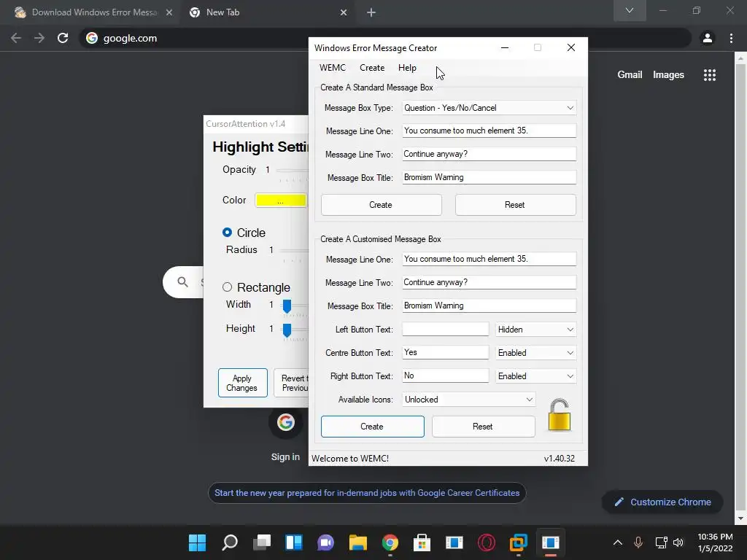Open Microsoft Store from the taskbar
This screenshot has width=747, height=560.
click(422, 542)
